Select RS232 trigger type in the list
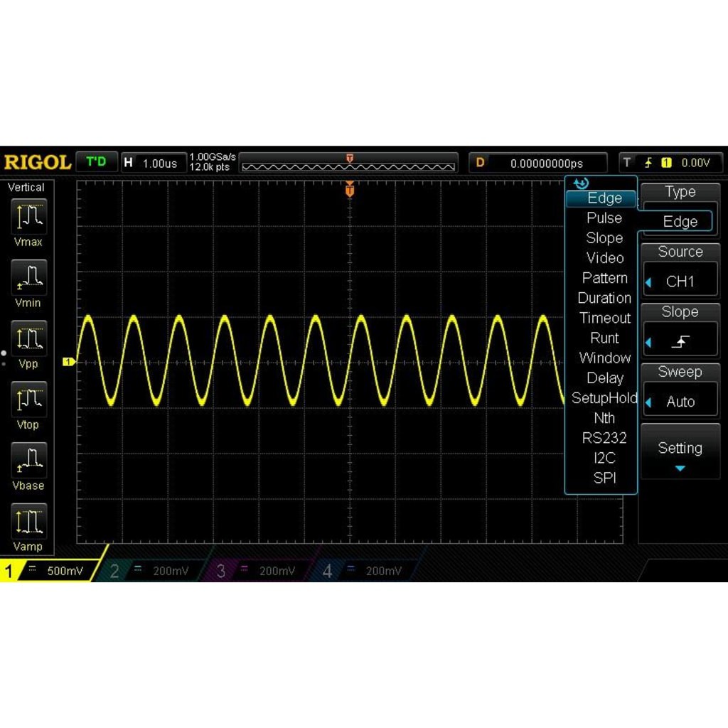 pyautogui.click(x=604, y=438)
